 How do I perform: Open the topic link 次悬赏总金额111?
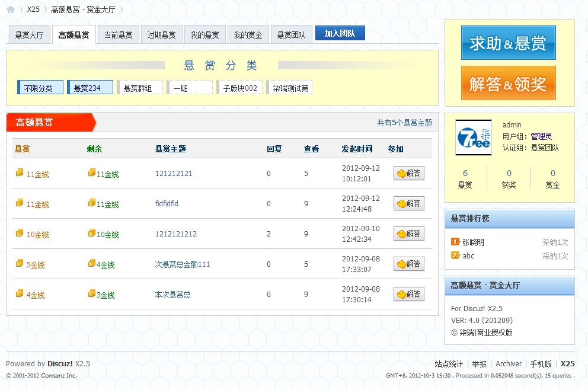(183, 264)
